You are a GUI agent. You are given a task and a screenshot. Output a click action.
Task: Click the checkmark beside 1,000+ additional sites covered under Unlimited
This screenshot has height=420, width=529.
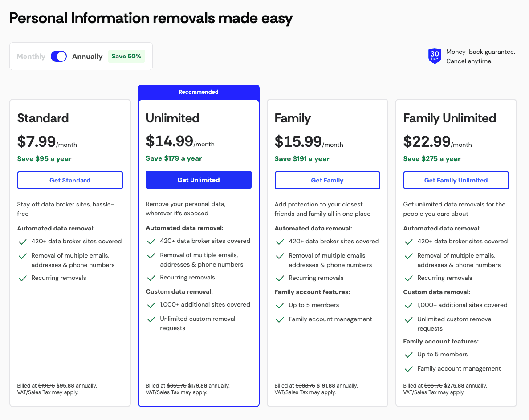(151, 305)
